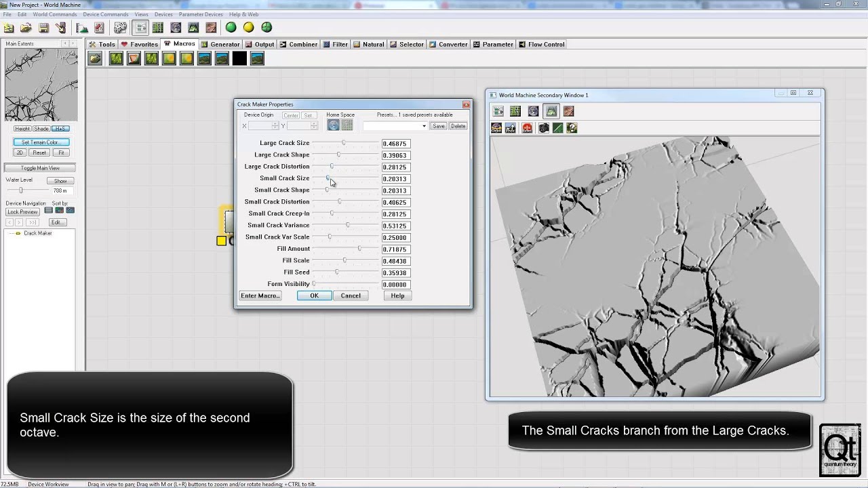Click Lock Preview button
The image size is (868, 488).
pos(22,212)
